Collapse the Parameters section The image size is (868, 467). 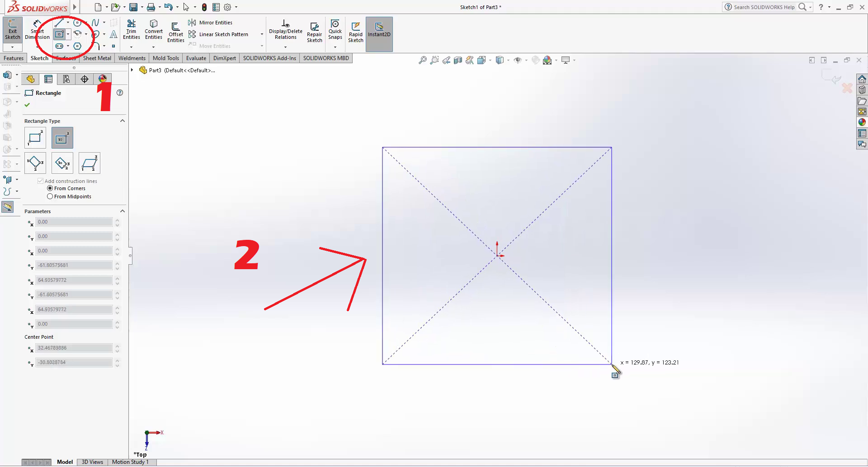[122, 211]
